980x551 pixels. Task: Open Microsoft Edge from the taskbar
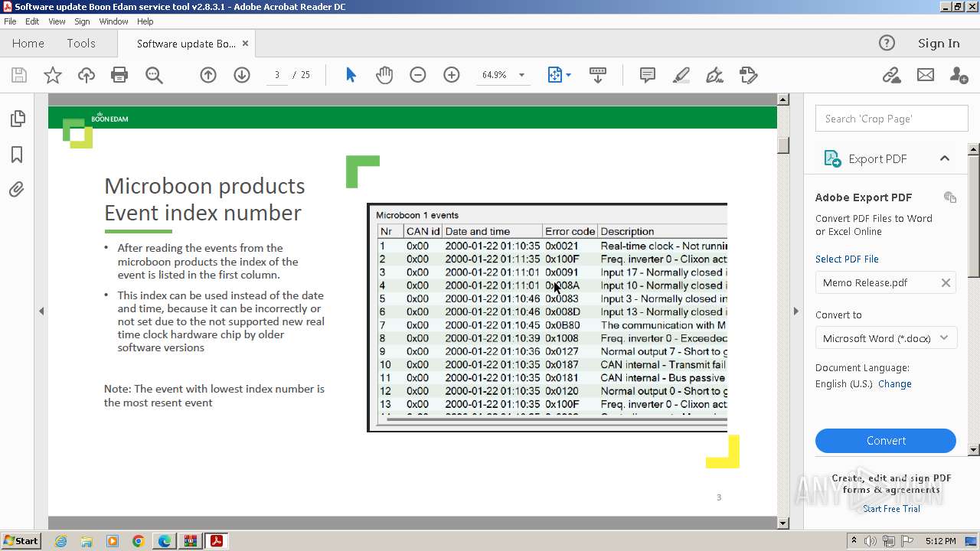(x=164, y=541)
